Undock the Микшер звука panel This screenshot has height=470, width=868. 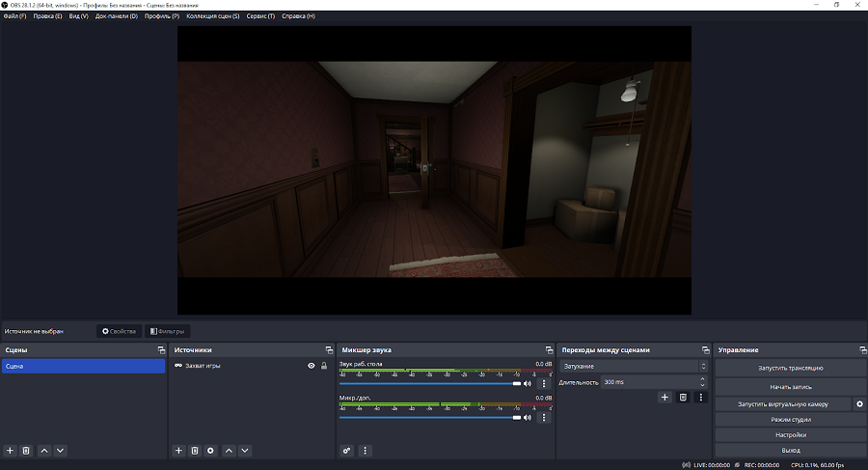click(550, 349)
